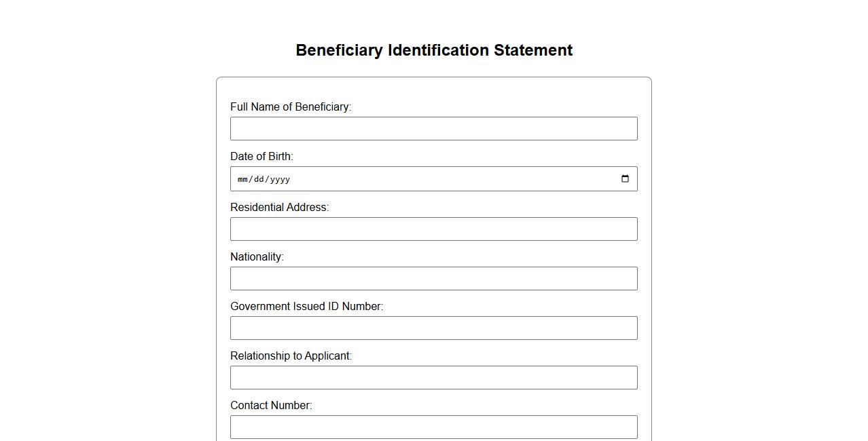Click the Beneficiary Identification Statement heading
This screenshot has height=441, width=868.
[x=434, y=50]
